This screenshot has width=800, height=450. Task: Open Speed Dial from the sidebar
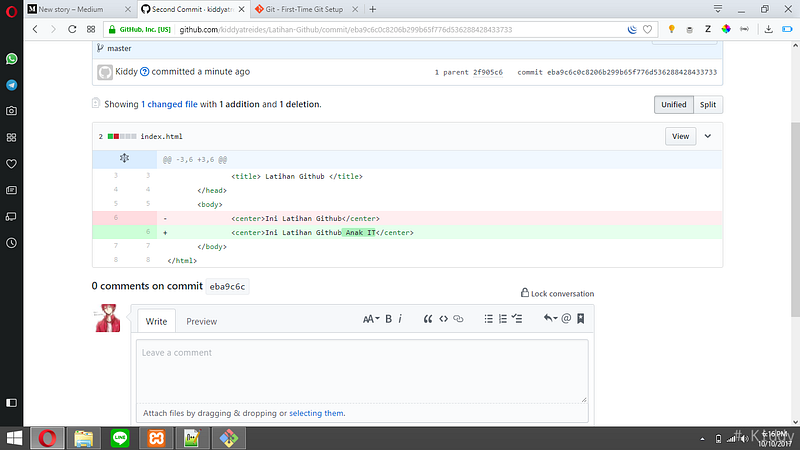[x=11, y=137]
